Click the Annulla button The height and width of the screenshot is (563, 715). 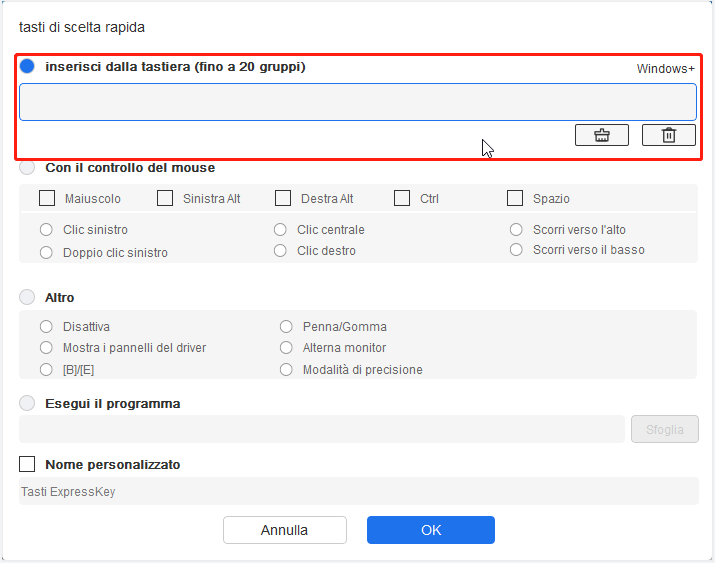coord(285,530)
